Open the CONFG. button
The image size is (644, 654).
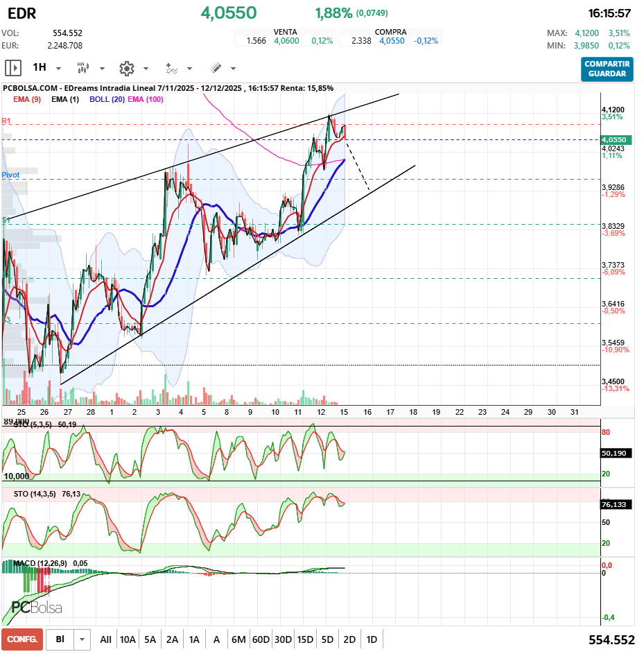click(22, 639)
